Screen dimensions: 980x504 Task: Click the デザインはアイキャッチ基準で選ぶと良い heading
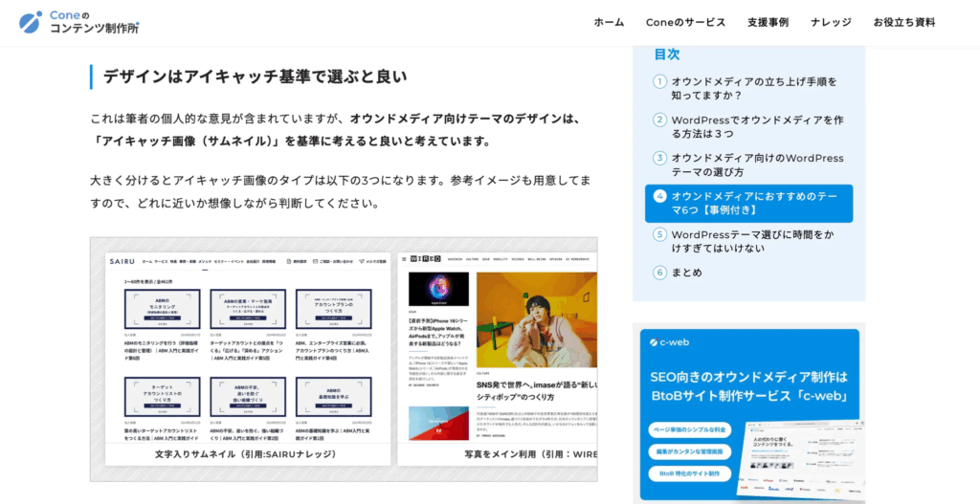(x=255, y=77)
